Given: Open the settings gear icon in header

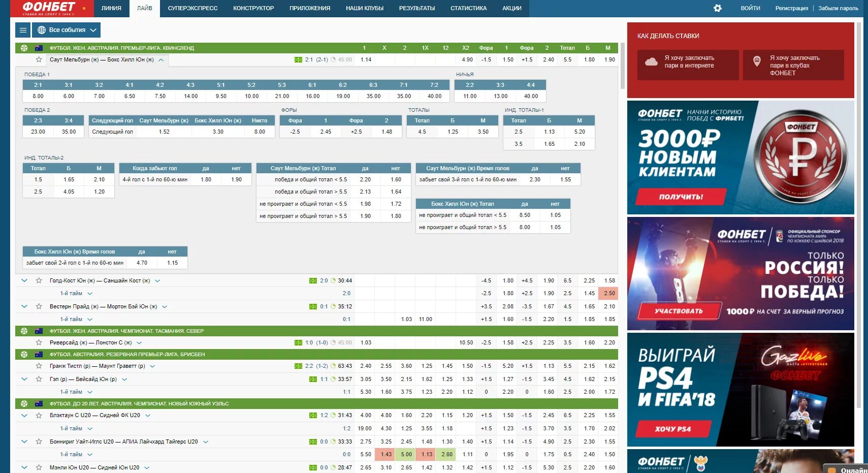Looking at the screenshot, I should tap(718, 8).
